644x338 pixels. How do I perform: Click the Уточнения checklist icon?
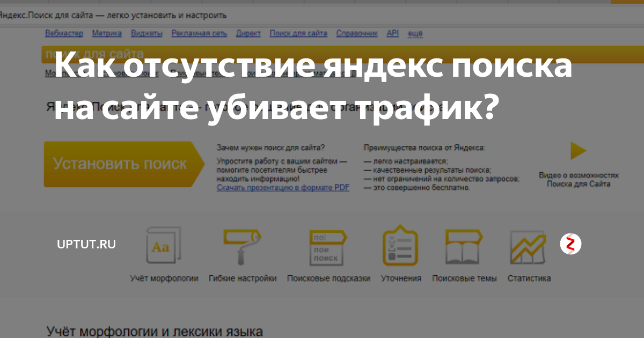pyautogui.click(x=400, y=246)
